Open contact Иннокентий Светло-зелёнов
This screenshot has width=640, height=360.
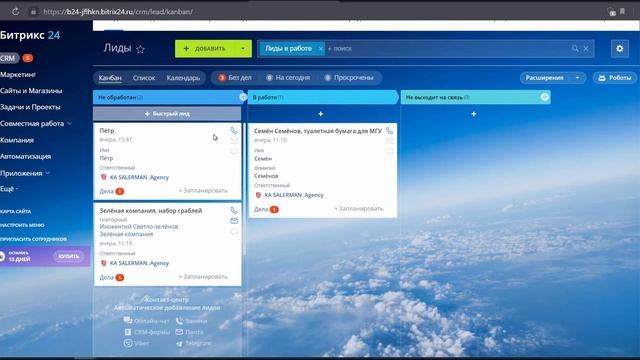139,227
